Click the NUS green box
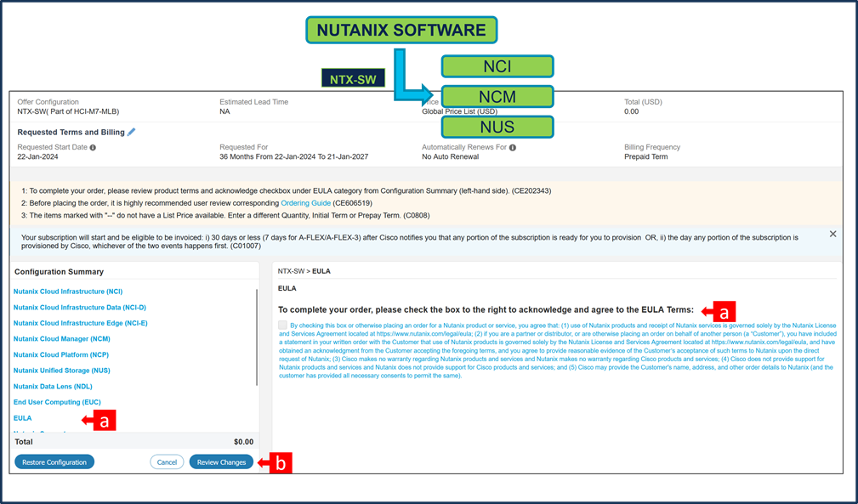The image size is (858, 504). tap(497, 127)
